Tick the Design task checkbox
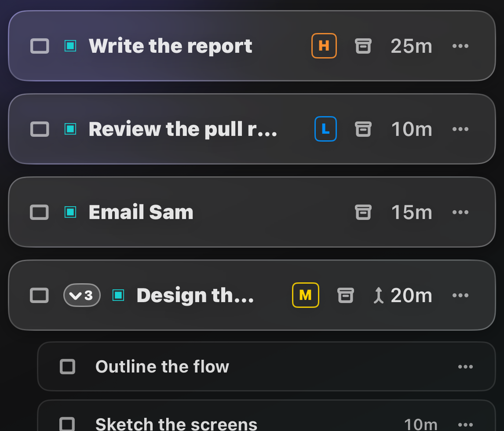 [39, 296]
